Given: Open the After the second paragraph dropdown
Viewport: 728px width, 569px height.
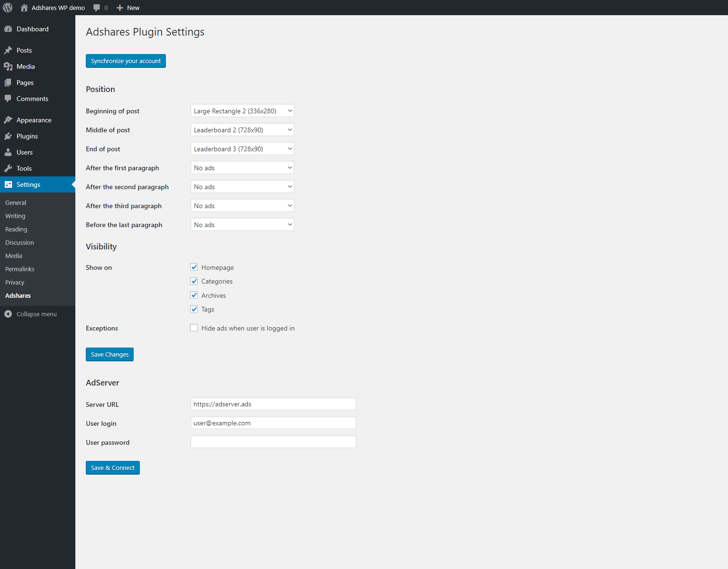Looking at the screenshot, I should [242, 186].
